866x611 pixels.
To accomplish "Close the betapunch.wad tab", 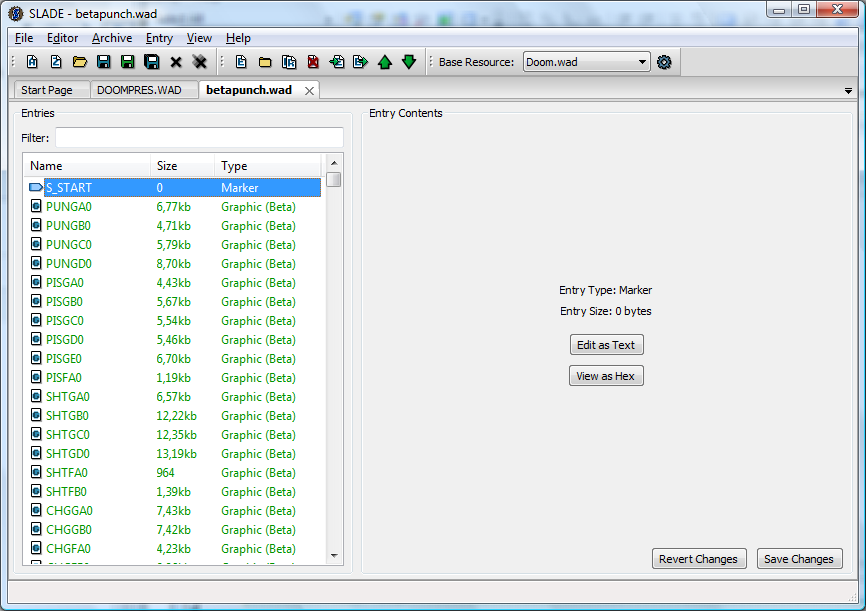I will [x=310, y=91].
